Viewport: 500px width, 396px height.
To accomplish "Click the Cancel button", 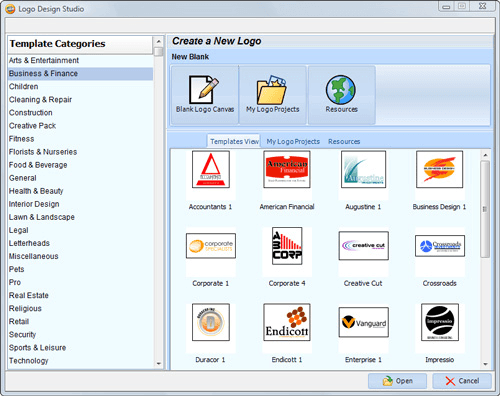I will click(x=462, y=381).
